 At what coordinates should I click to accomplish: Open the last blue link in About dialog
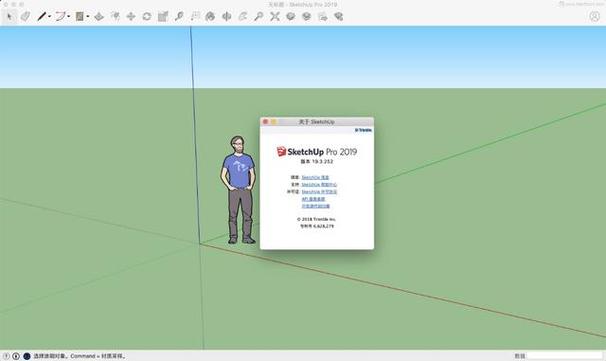(x=315, y=206)
